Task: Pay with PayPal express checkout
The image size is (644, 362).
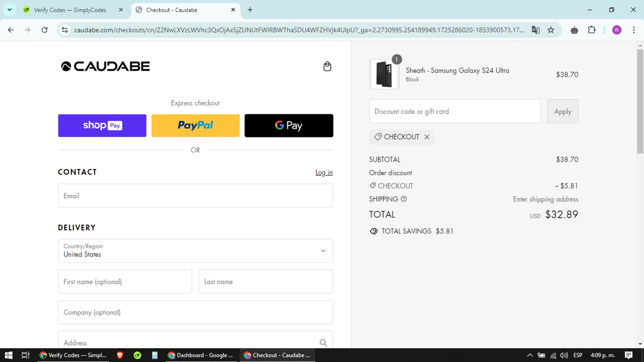Action: click(195, 125)
